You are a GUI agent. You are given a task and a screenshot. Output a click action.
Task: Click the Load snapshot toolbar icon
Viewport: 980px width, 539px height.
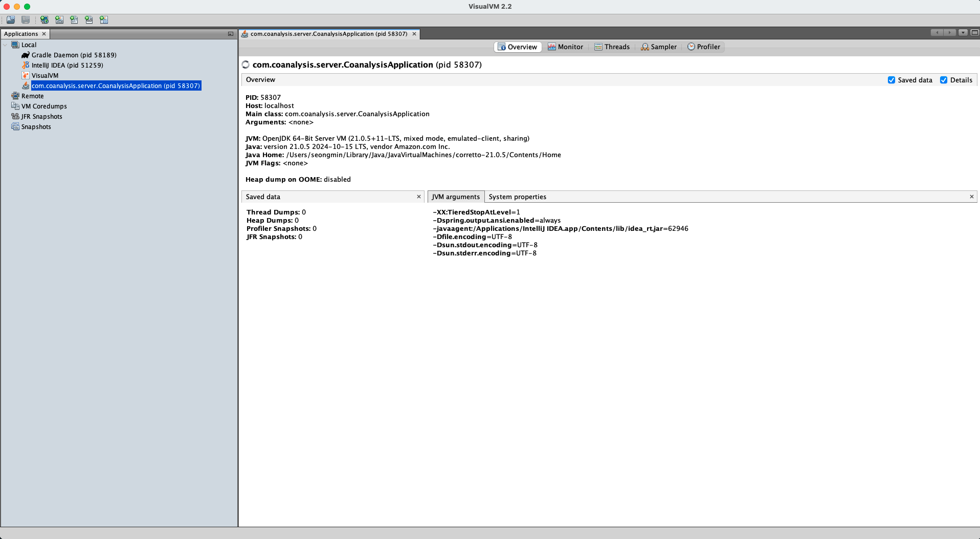11,20
